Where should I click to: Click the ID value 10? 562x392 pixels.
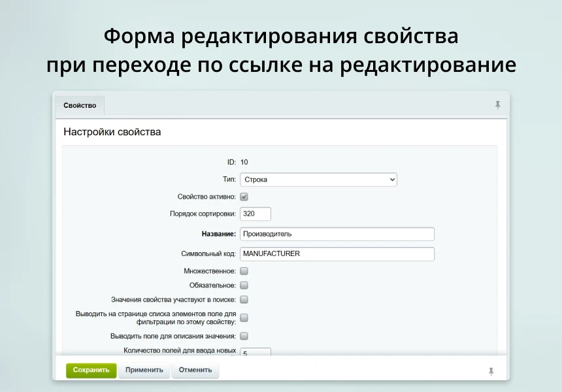(x=244, y=162)
